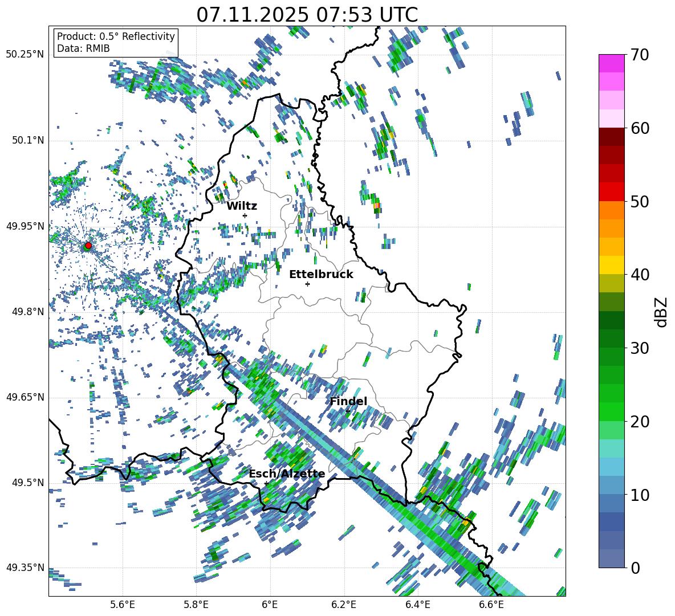Click the 6.6°E longitude label

491,605
